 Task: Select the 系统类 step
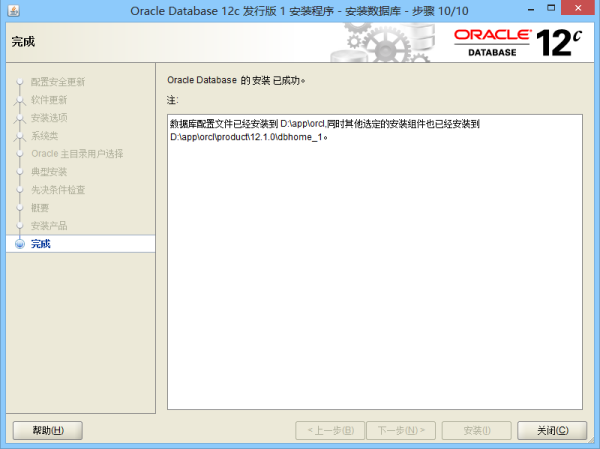(44, 136)
